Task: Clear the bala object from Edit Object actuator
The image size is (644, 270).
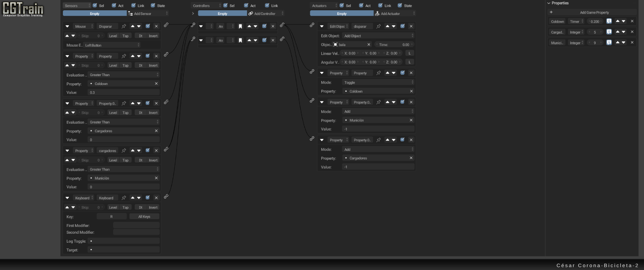Action: pyautogui.click(x=369, y=45)
